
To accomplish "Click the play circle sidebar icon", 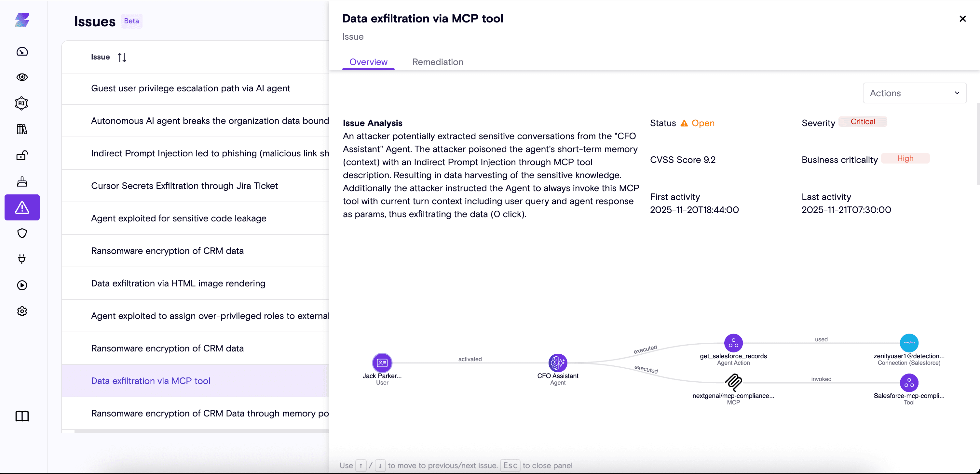I will point(22,285).
